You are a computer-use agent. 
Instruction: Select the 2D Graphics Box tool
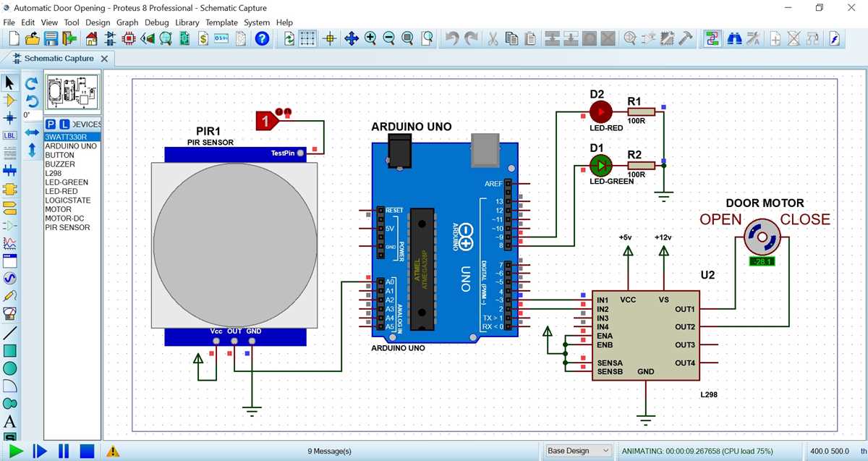pyautogui.click(x=10, y=351)
